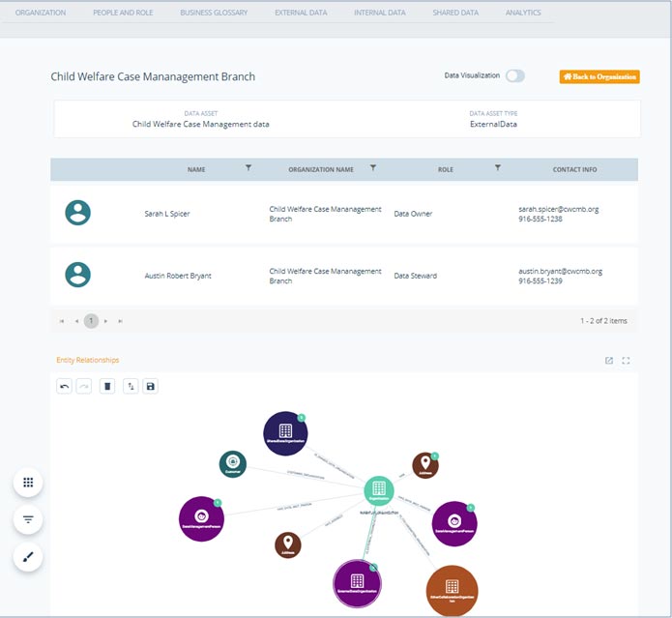Click the up-down arrows layout icon
The image size is (672, 618).
131,386
